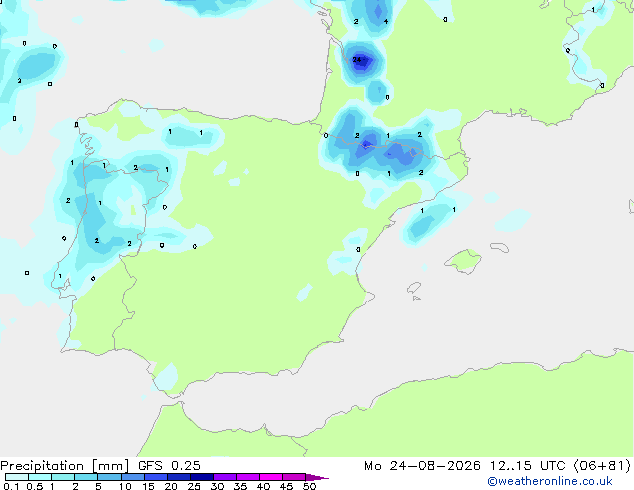Screen dimensions: 634x490
Task: Click the "Precipitation [mm]" title text
Action: click(x=65, y=466)
